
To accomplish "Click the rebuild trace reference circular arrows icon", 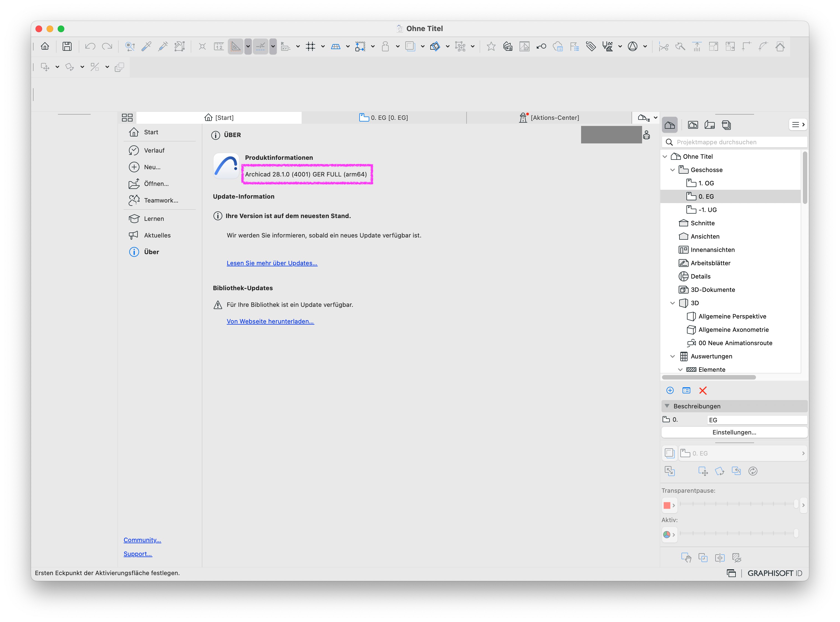I will tap(753, 471).
